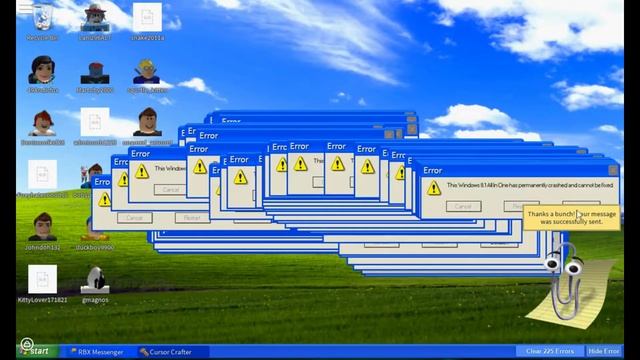The image size is (640, 360).
Task: Open the KittyLover171821 blank file icon
Action: click(x=42, y=279)
